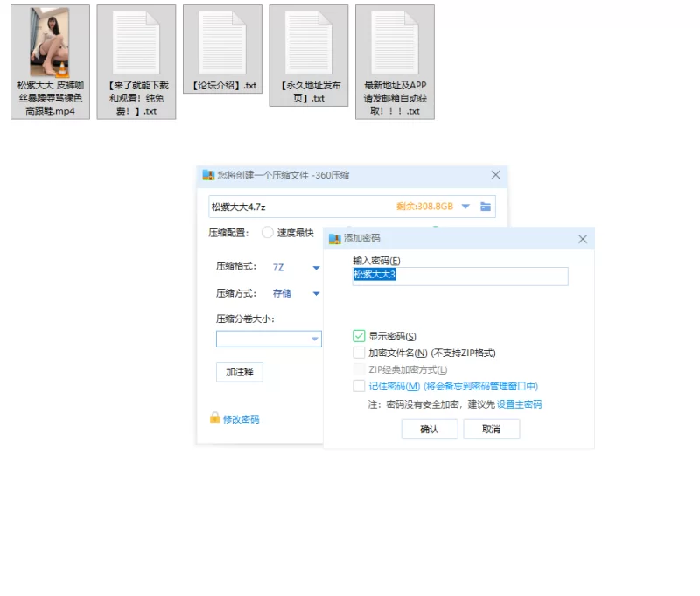Viewport: 700px width, 596px height.
Task: Select the 【永久地址发布页】.txt file
Action: [x=309, y=56]
